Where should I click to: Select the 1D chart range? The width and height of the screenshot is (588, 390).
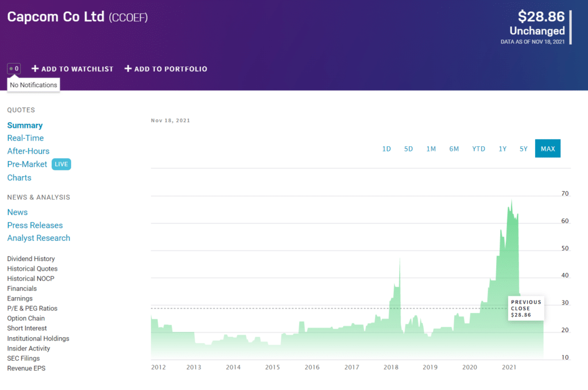click(386, 149)
